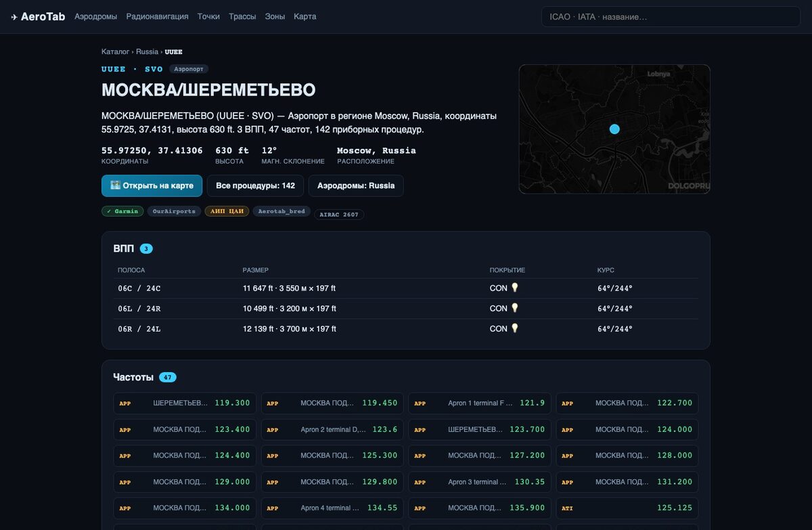812x530 pixels.
Task: Click the size 11 647 ft · 3 550 м cell
Action: 289,288
